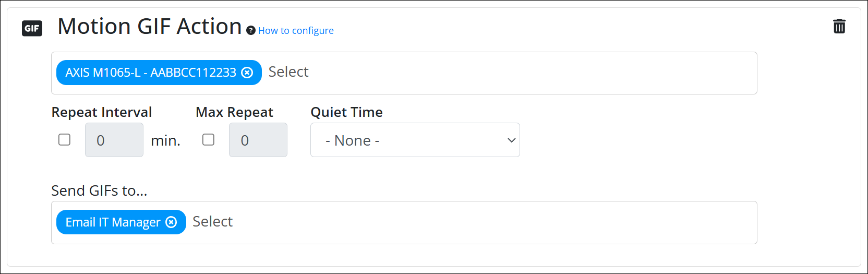The width and height of the screenshot is (868, 274).
Task: Enable the Max Repeat checkbox
Action: click(208, 140)
